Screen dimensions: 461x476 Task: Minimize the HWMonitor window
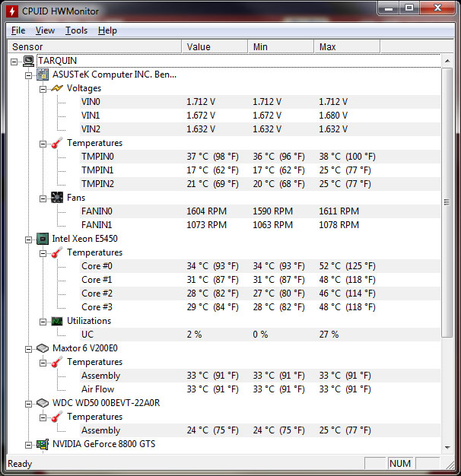[389, 8]
